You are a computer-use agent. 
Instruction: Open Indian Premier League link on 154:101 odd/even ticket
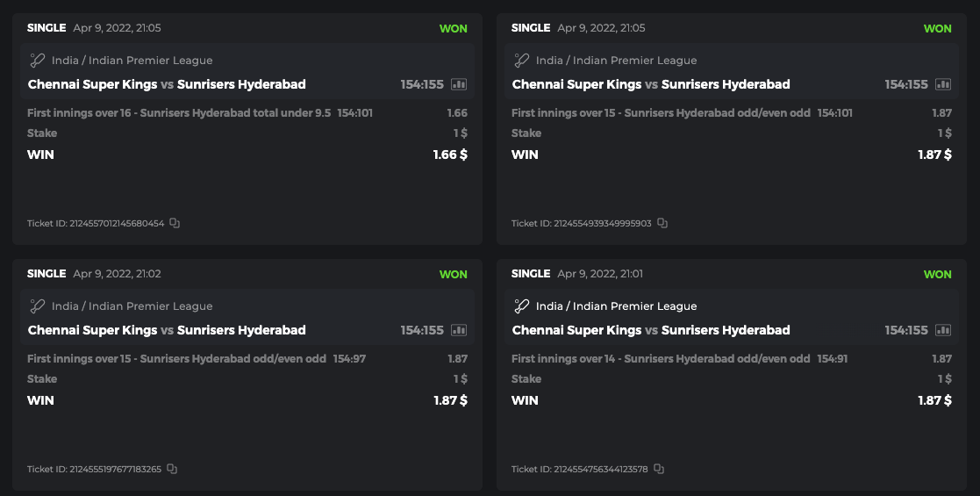(x=616, y=61)
